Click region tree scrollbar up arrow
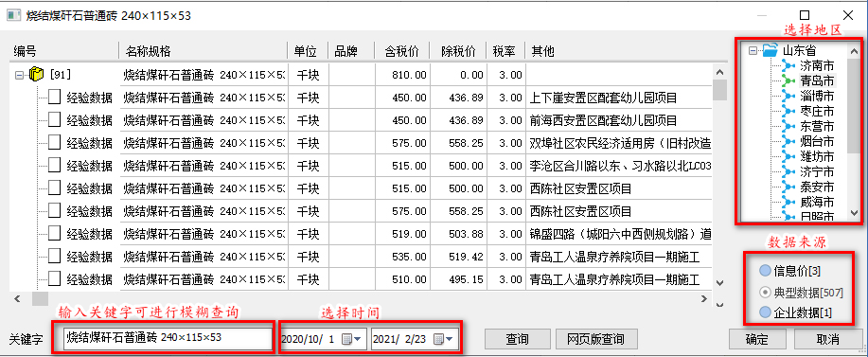 [853, 50]
